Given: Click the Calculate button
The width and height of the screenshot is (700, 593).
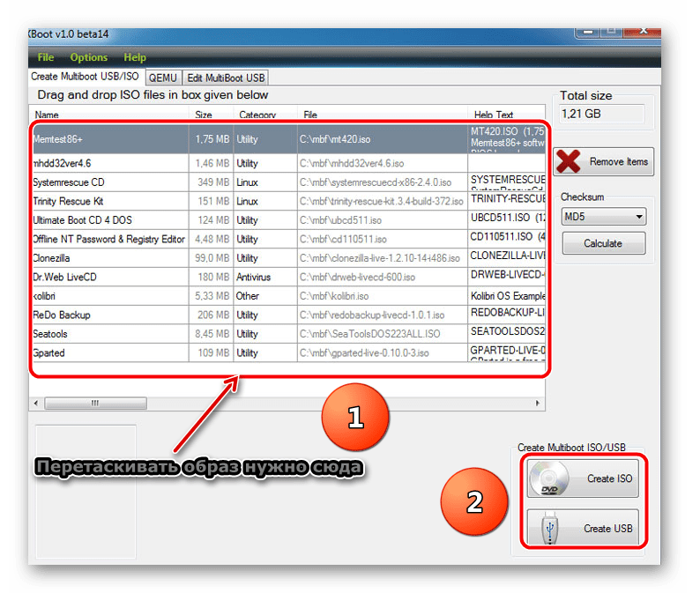Looking at the screenshot, I should tap(603, 243).
